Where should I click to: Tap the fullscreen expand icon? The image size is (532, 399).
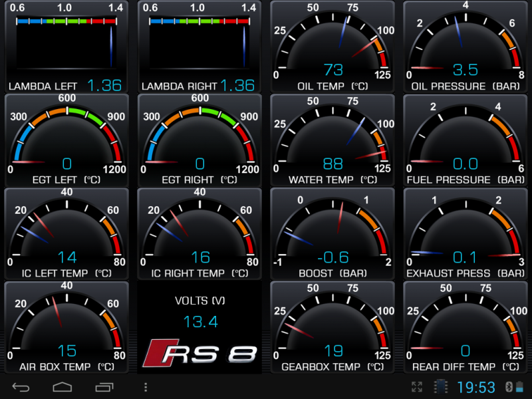click(x=417, y=387)
